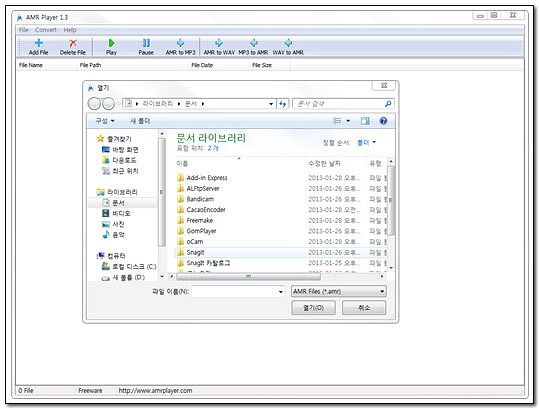The image size is (539, 409).
Task: Click the 2개 included locations link
Action: (213, 148)
